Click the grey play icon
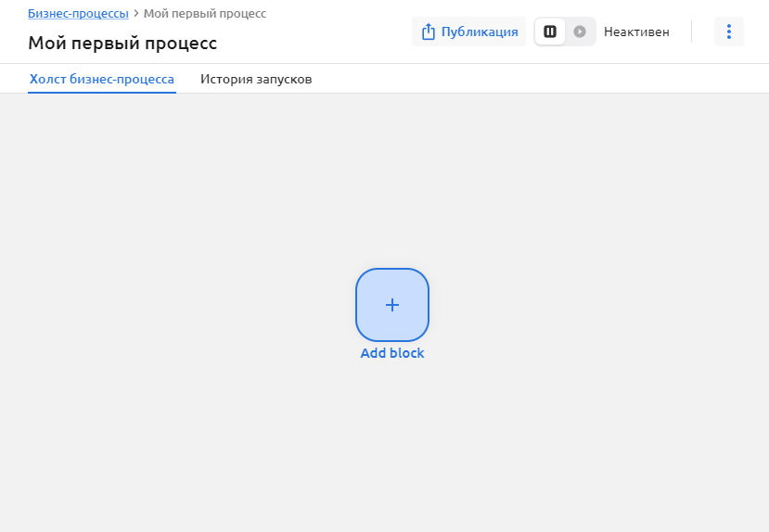Viewport: 769px width, 532px height. click(580, 32)
